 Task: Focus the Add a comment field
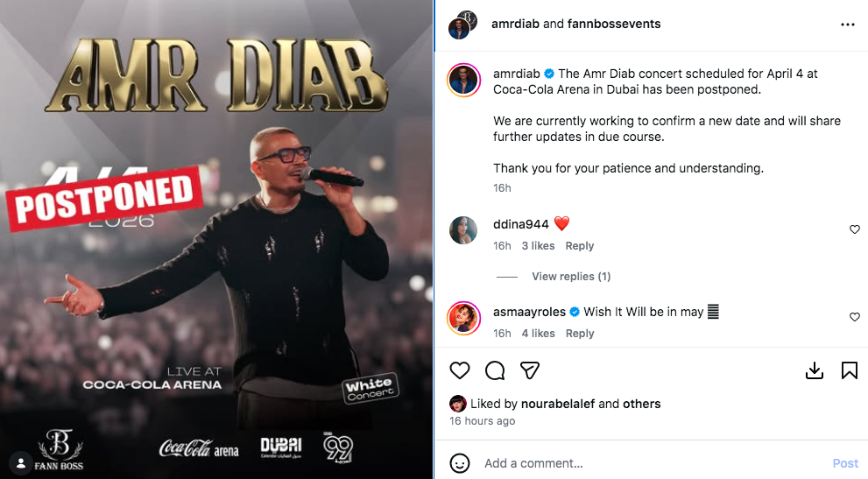point(653,463)
